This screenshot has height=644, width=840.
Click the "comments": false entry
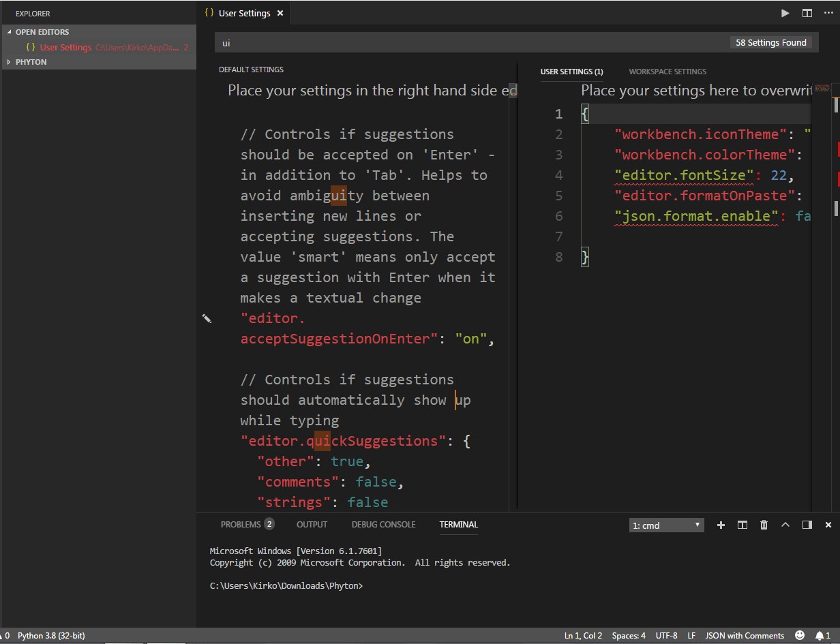[331, 482]
